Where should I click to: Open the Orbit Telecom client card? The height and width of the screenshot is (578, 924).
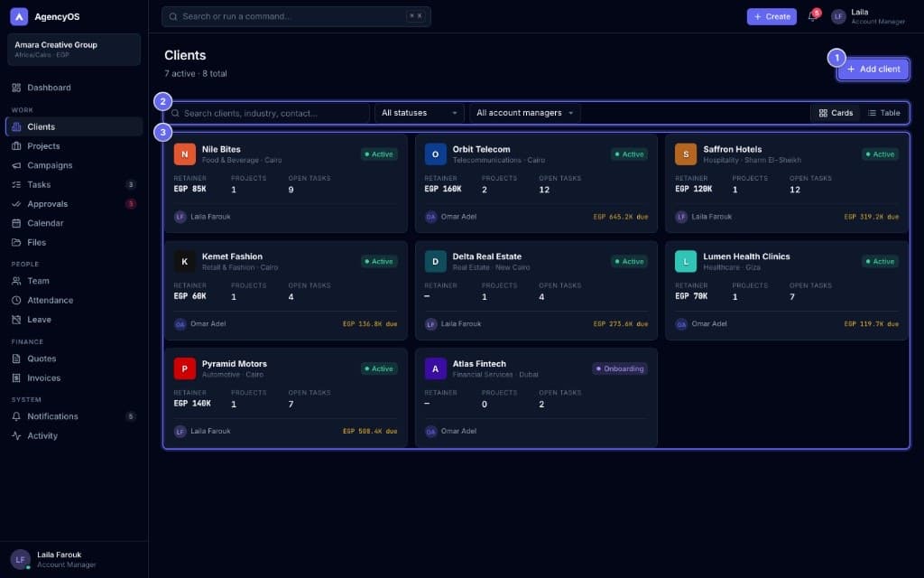pyautogui.click(x=536, y=183)
